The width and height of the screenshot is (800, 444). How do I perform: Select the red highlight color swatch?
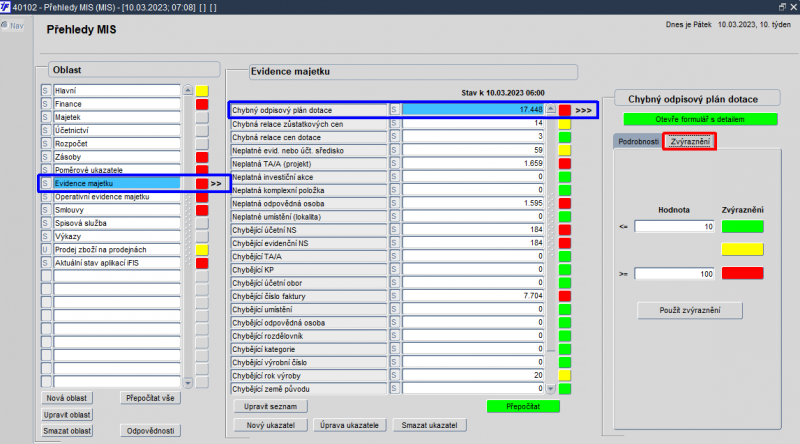[742, 274]
